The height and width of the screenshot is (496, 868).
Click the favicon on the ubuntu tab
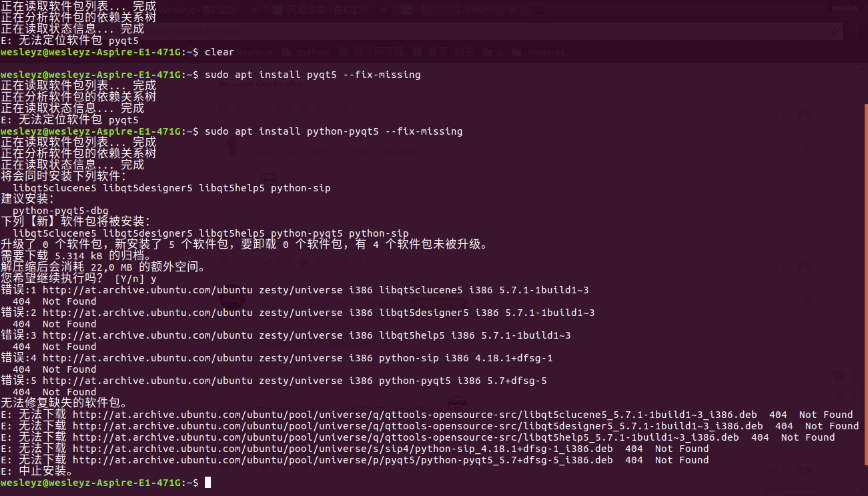(405, 9)
